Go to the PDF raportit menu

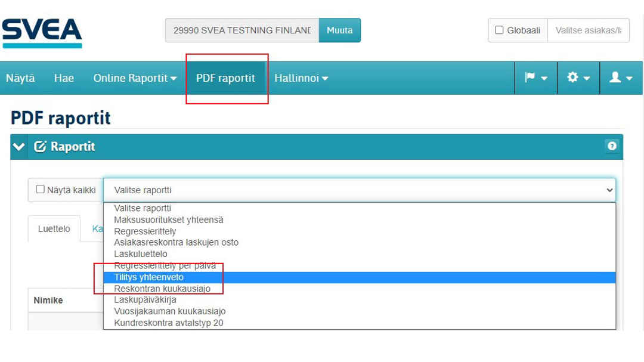(x=225, y=78)
